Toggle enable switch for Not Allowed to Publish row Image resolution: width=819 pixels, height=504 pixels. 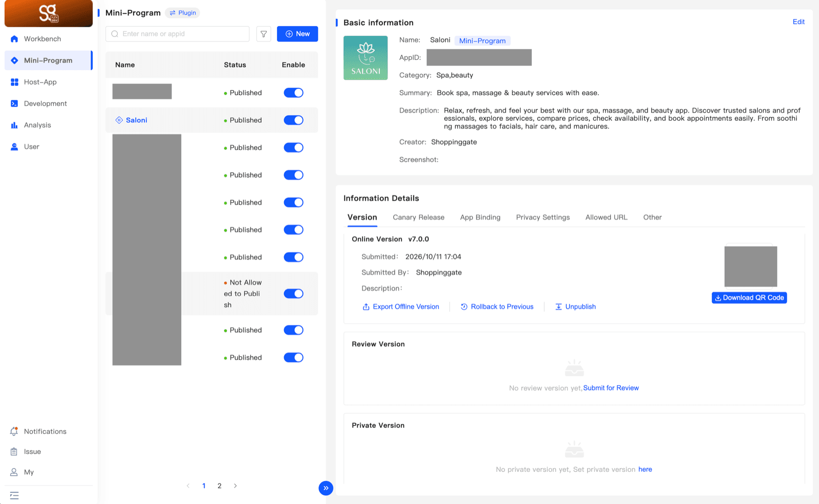(294, 294)
